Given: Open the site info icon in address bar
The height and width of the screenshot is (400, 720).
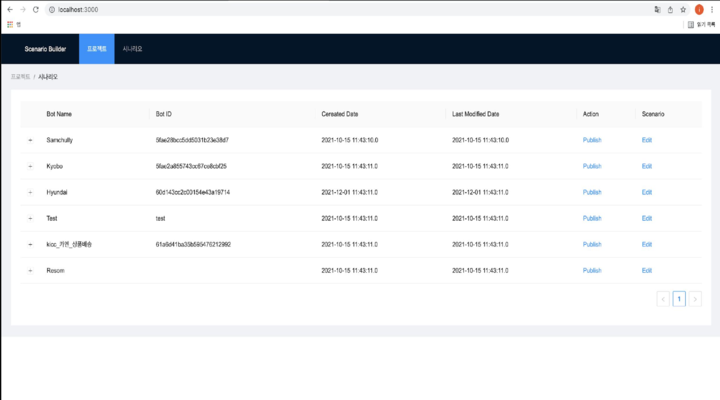Looking at the screenshot, I should [52, 10].
